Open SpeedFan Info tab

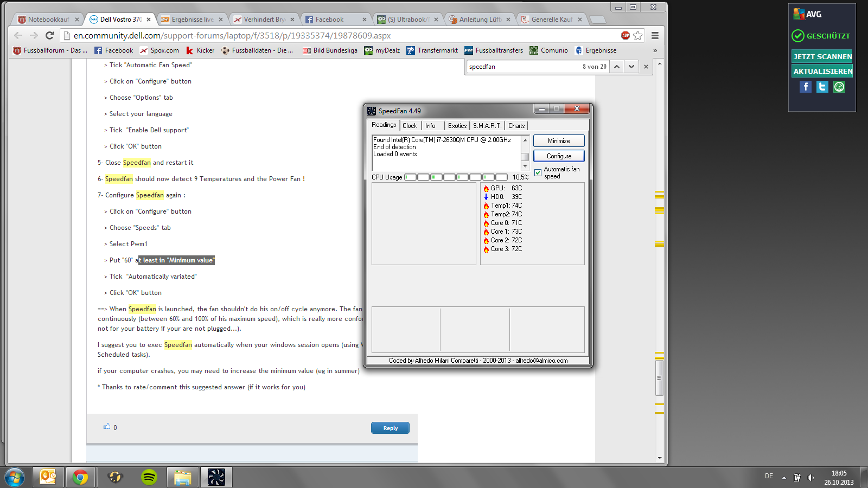[x=430, y=126]
